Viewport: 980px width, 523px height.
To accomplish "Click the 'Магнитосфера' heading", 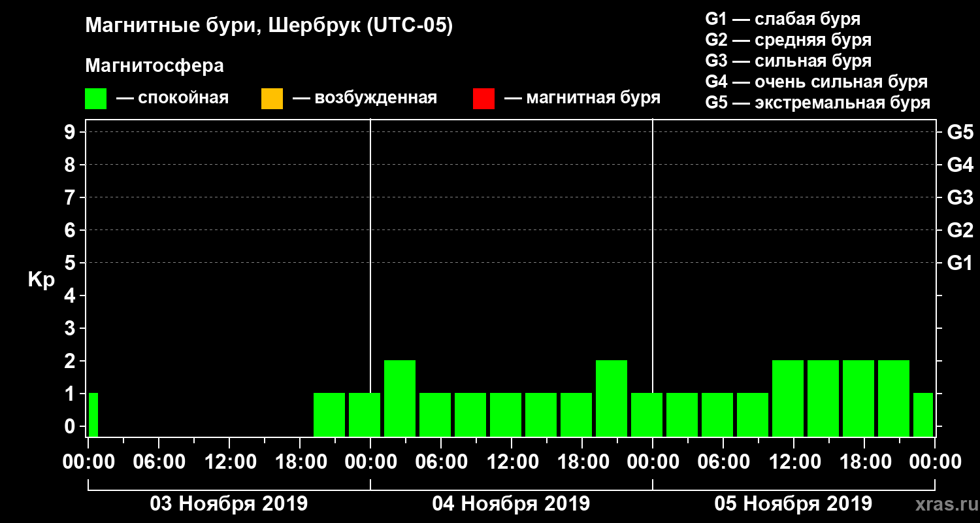I will 154,66.
